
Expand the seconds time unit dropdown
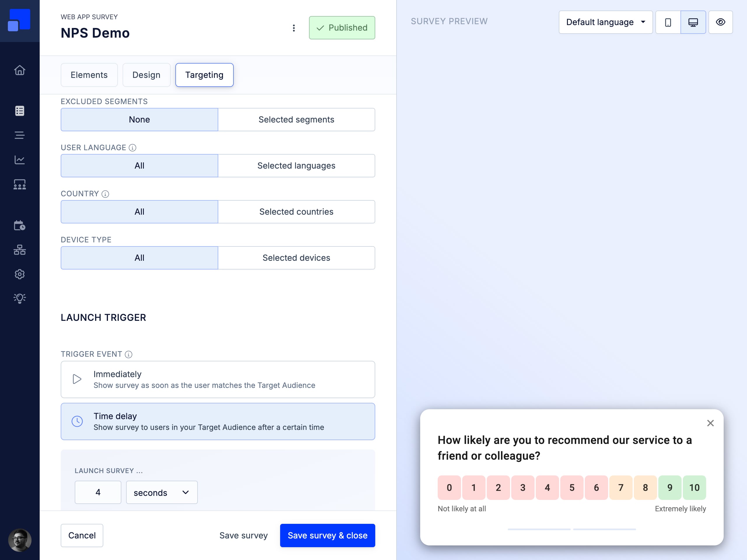162,492
